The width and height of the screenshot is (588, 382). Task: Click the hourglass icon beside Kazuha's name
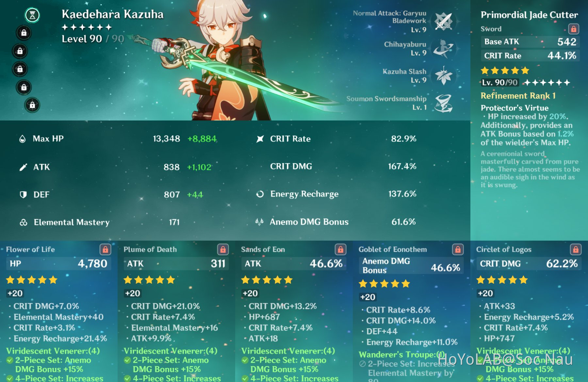click(32, 15)
